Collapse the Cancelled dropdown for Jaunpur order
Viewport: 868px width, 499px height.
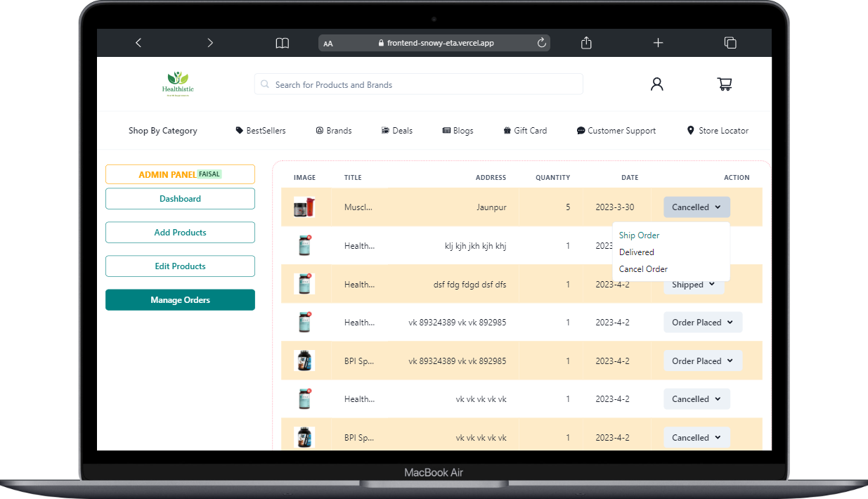(697, 207)
